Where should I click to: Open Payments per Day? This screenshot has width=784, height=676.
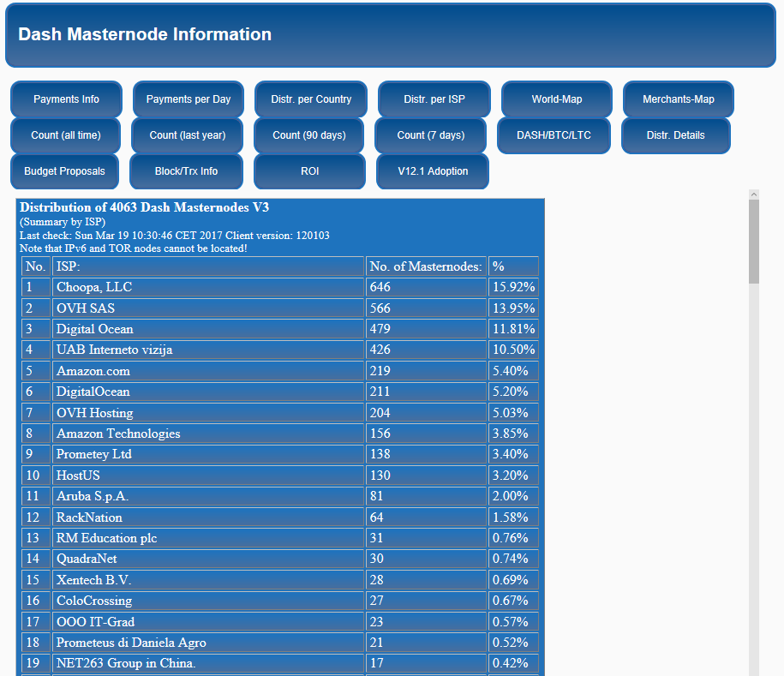click(x=188, y=99)
